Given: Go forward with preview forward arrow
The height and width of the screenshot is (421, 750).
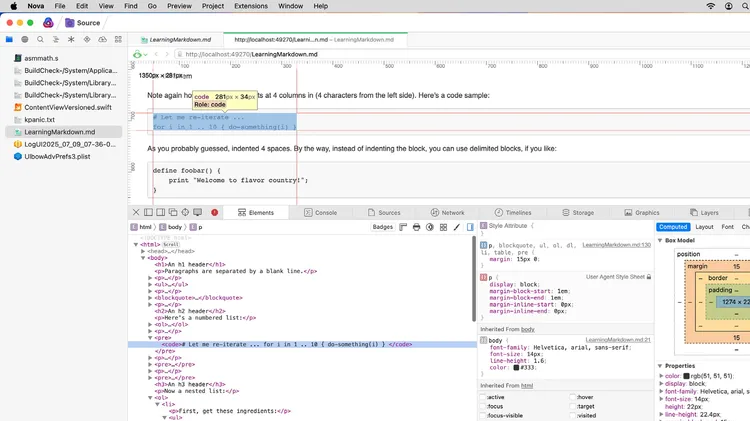Looking at the screenshot, I should tap(167, 54).
